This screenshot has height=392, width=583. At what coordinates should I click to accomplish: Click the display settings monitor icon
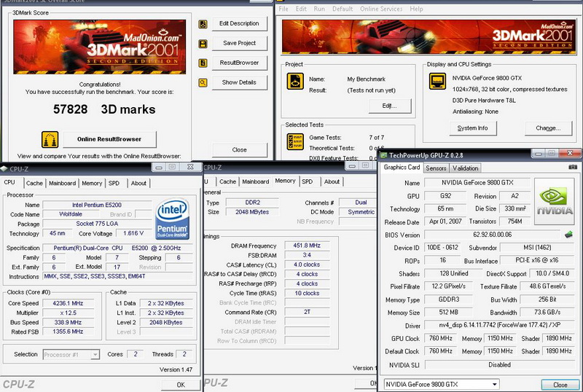(x=438, y=81)
